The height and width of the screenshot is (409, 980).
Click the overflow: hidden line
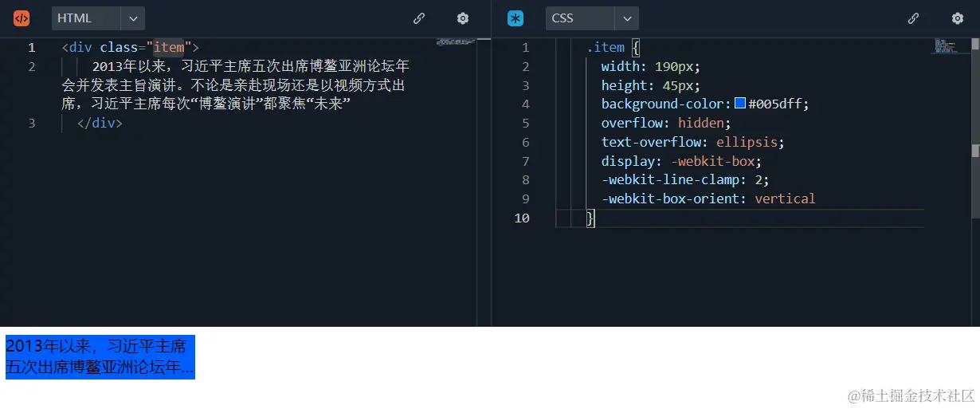665,123
